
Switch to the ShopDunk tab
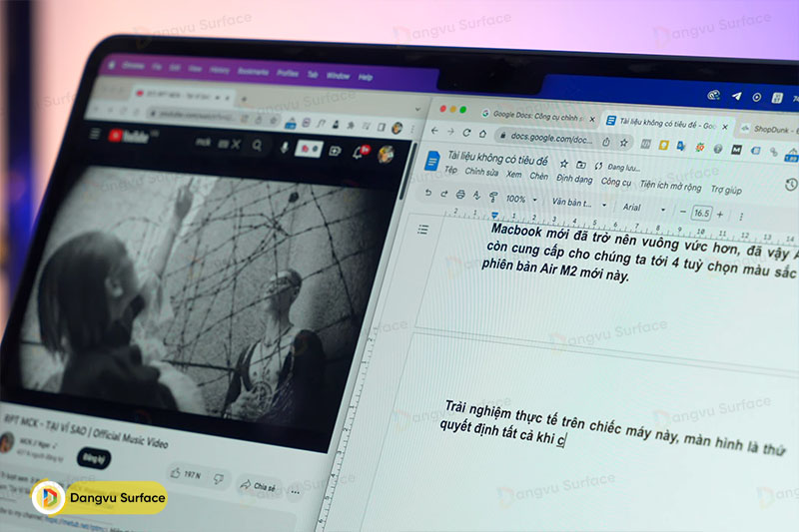pyautogui.click(x=769, y=130)
